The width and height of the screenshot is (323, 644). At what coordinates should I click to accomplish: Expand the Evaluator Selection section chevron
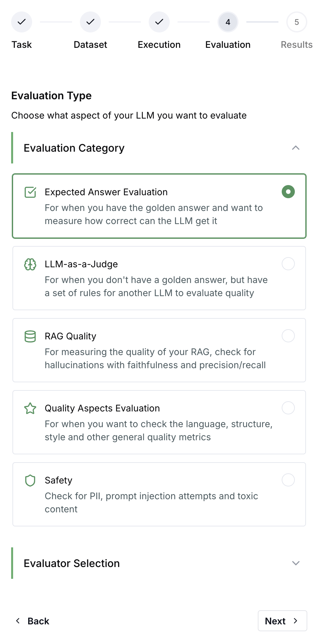pos(296,563)
